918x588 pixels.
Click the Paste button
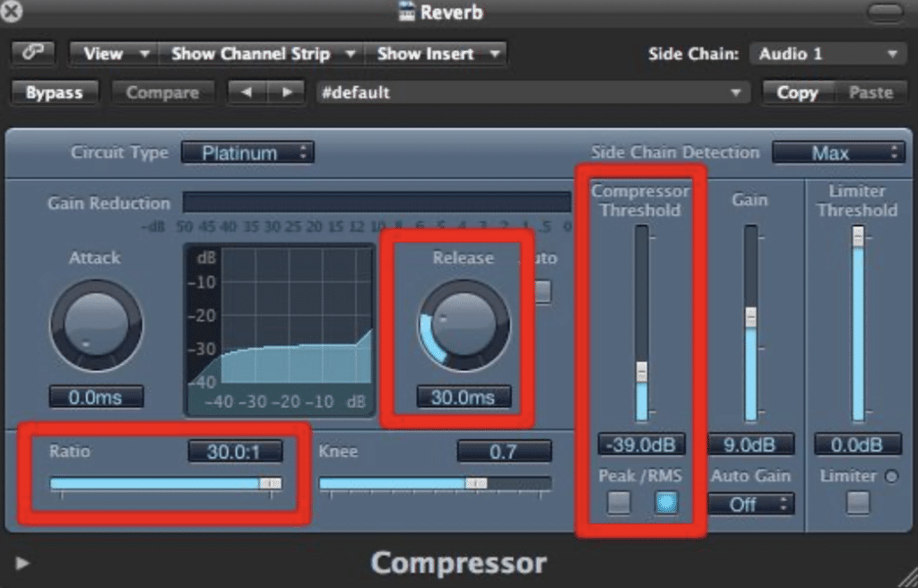coord(870,92)
